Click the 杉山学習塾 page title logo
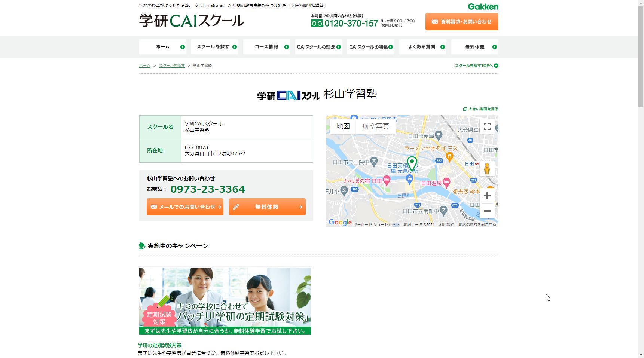The width and height of the screenshot is (644, 358). coord(317,94)
